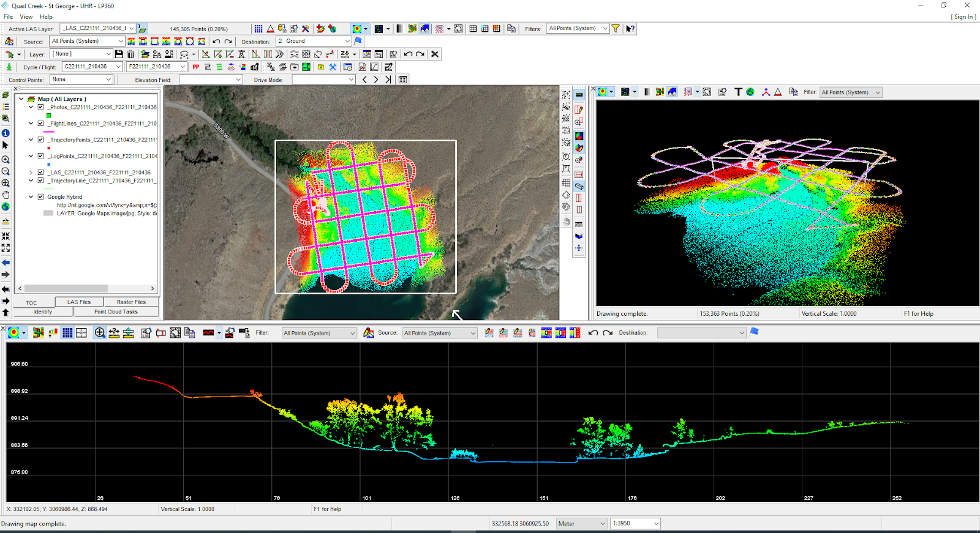Click the TOC horizontal scrollbar thumb

[66, 288]
